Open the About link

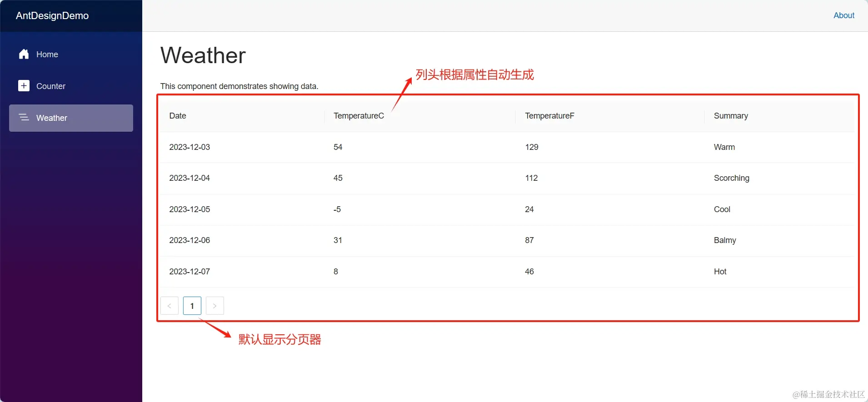pyautogui.click(x=844, y=15)
